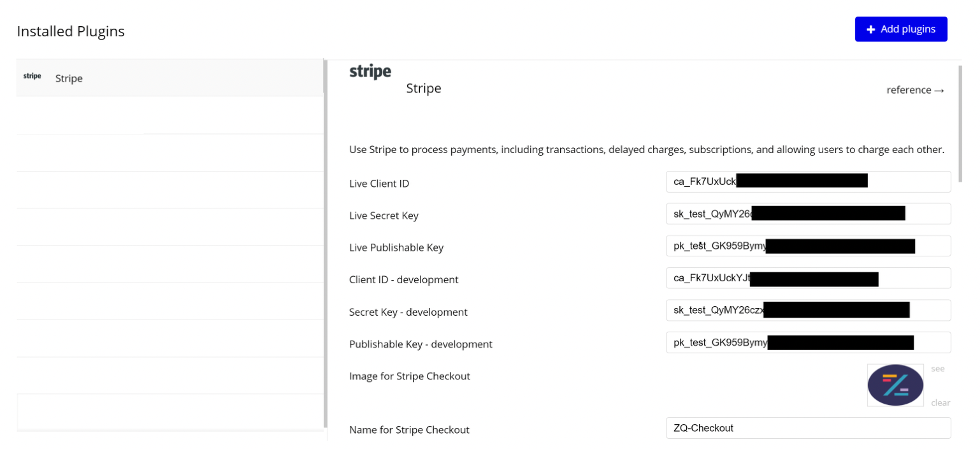Screen dimensions: 980x449
Task: Click the Name for Stripe Checkout field containing ZQ-Checkout
Action: [808, 428]
